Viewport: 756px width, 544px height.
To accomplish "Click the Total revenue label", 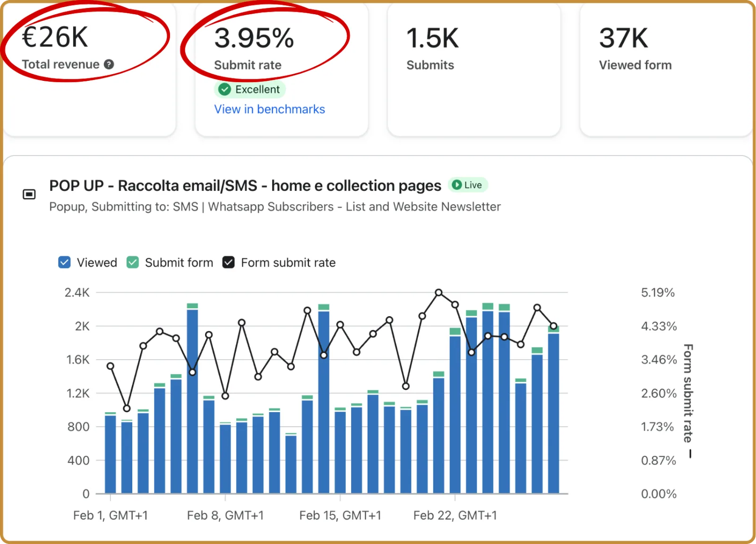I will (60, 64).
